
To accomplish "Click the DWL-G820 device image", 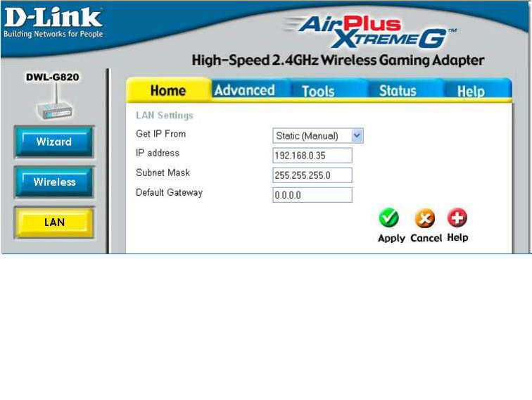I will pos(55,103).
